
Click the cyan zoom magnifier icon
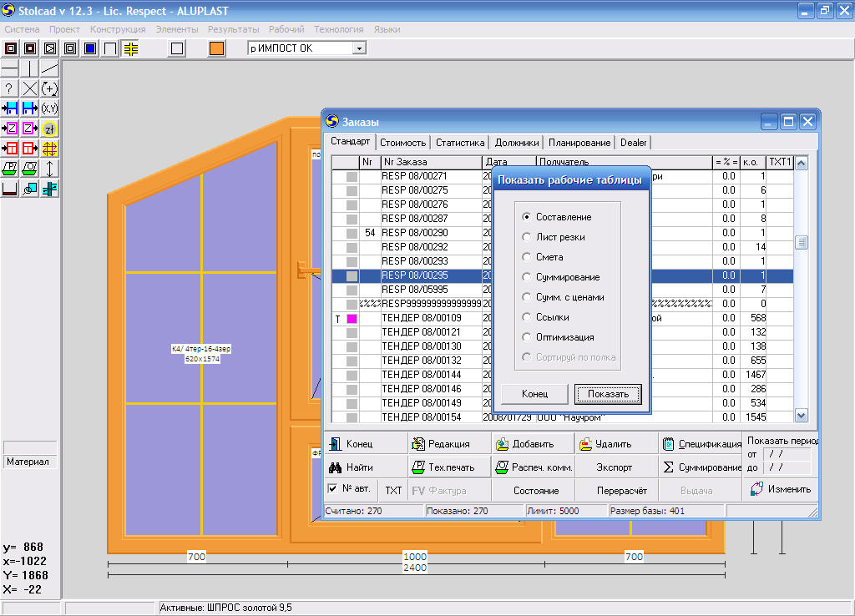pos(29,189)
